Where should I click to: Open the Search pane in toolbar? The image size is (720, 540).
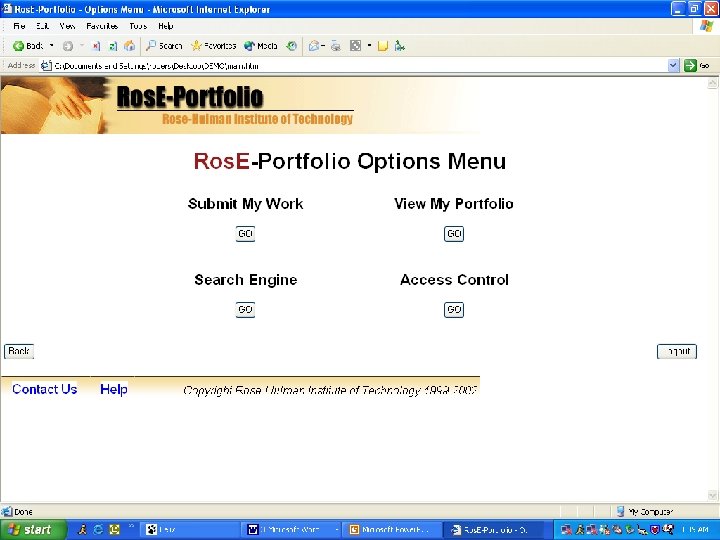[164, 46]
